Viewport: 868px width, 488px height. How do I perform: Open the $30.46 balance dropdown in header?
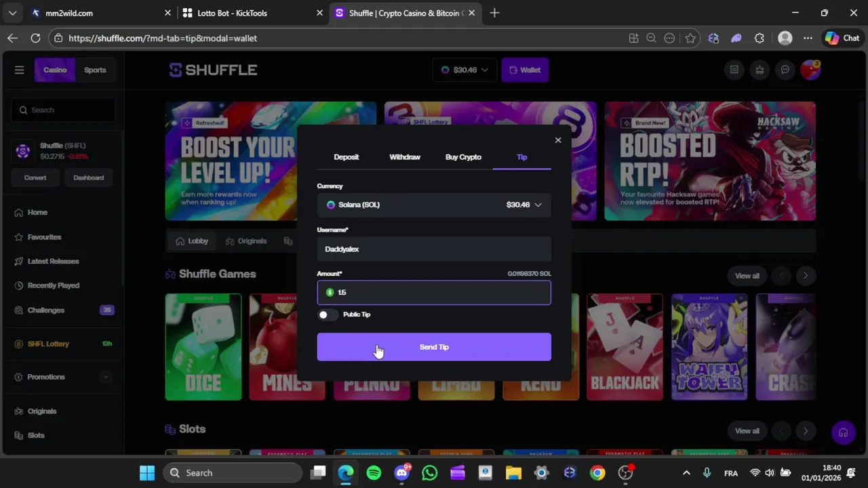[x=465, y=70]
